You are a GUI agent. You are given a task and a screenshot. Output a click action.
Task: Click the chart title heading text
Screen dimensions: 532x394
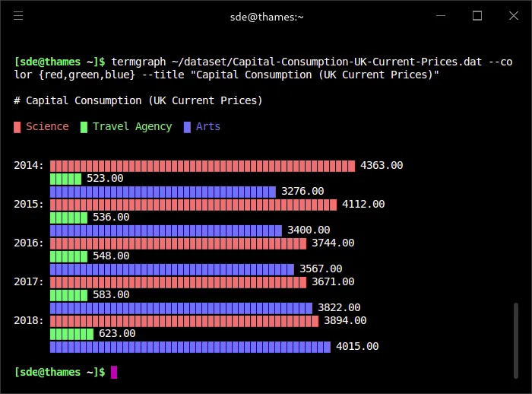point(138,100)
